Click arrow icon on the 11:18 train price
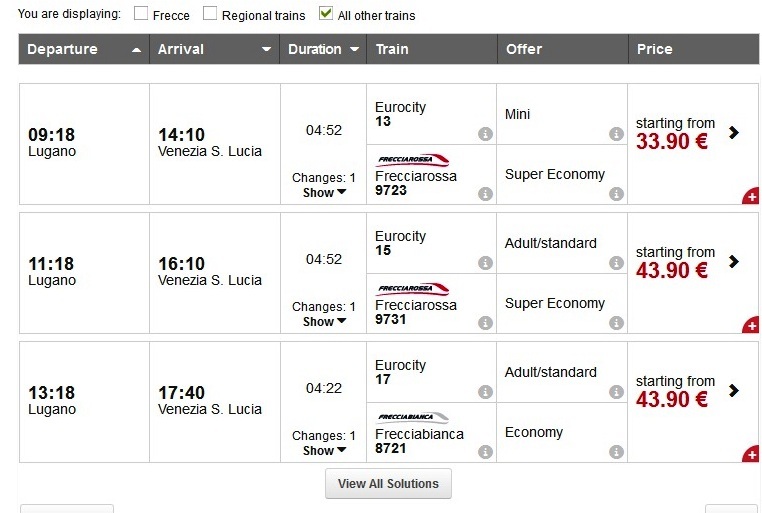762x513 pixels. point(735,261)
